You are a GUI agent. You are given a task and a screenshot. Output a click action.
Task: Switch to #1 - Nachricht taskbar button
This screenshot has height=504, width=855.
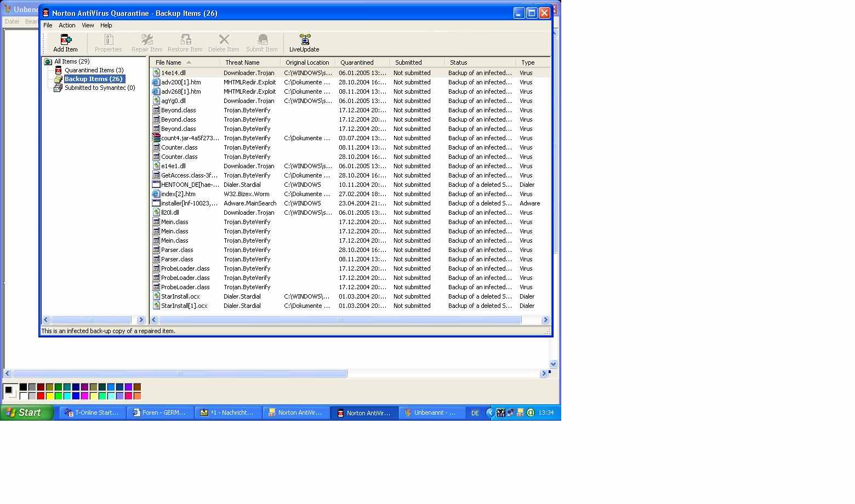[x=228, y=413]
